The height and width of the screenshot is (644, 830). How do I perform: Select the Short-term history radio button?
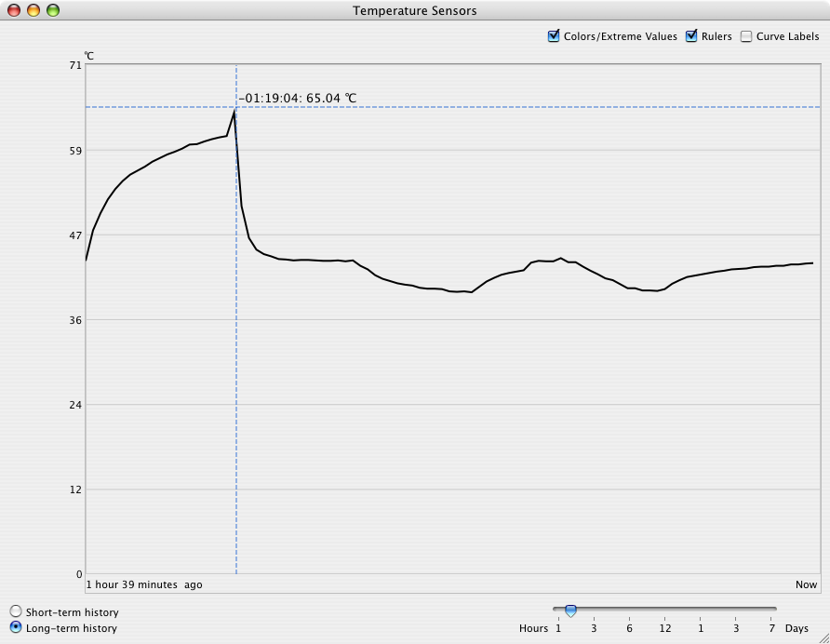pos(16,612)
